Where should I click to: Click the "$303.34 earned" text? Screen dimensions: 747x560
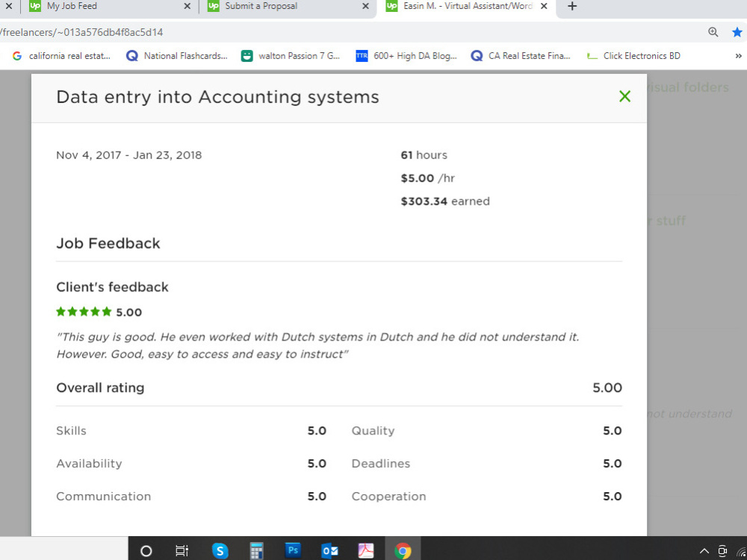point(445,202)
